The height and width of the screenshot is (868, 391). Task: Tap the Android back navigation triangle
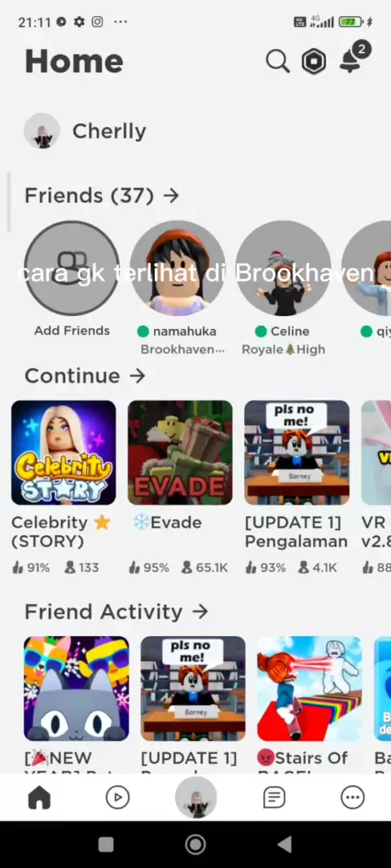coord(284,844)
